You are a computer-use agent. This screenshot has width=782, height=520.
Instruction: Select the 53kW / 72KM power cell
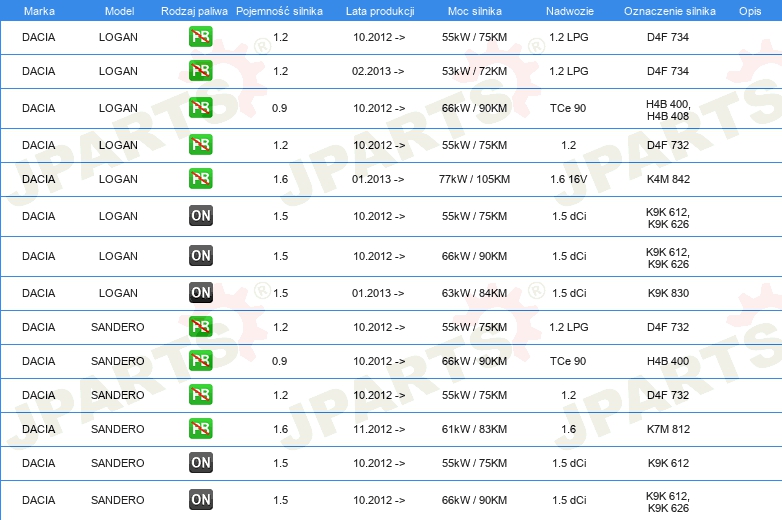coord(474,71)
